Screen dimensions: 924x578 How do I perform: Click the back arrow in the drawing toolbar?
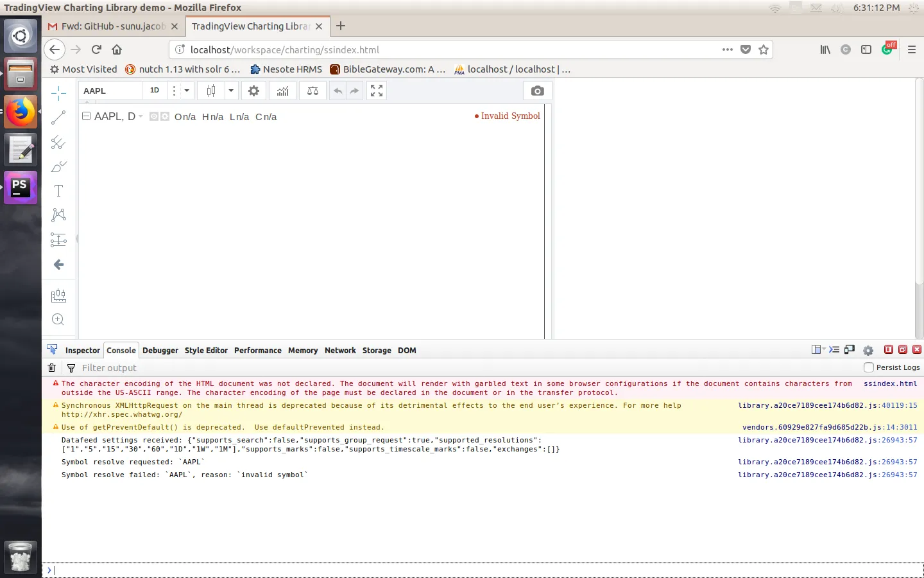(58, 265)
